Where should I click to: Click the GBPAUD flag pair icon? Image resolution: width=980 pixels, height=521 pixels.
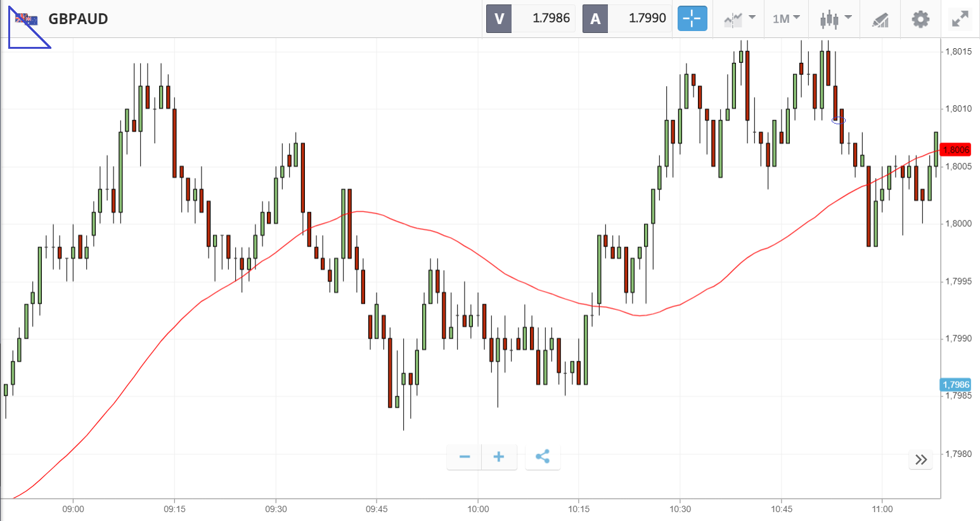27,19
